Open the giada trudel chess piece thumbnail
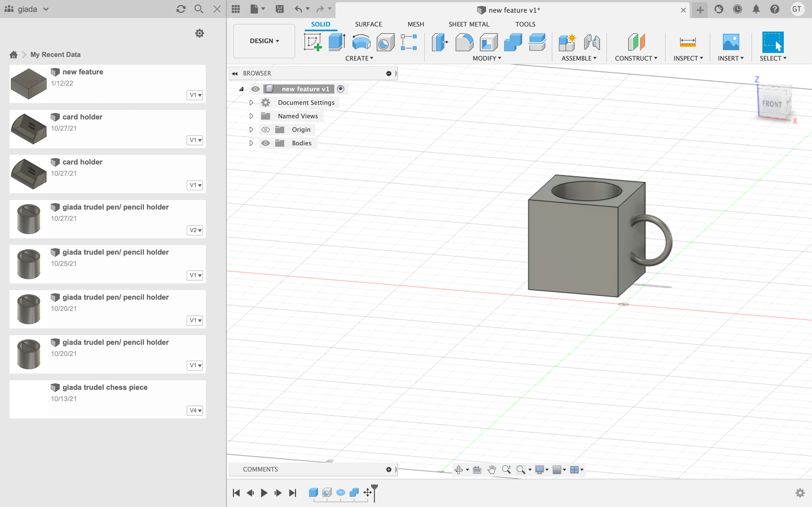 click(28, 399)
